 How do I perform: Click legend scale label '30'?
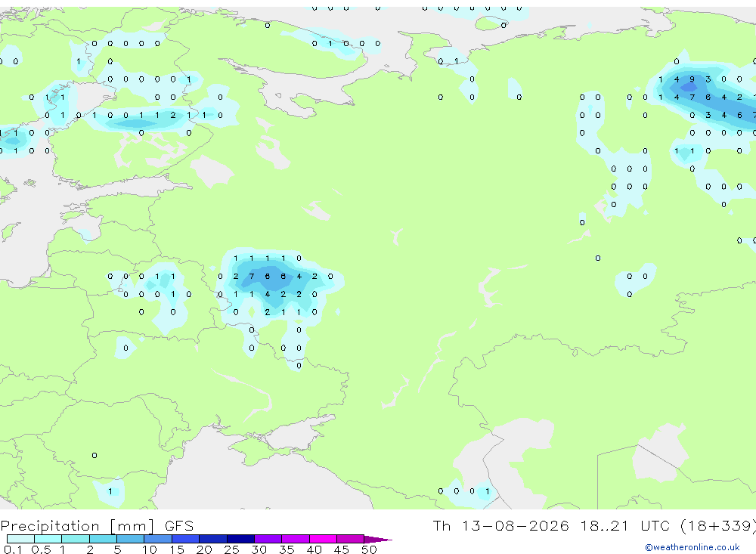(x=259, y=549)
